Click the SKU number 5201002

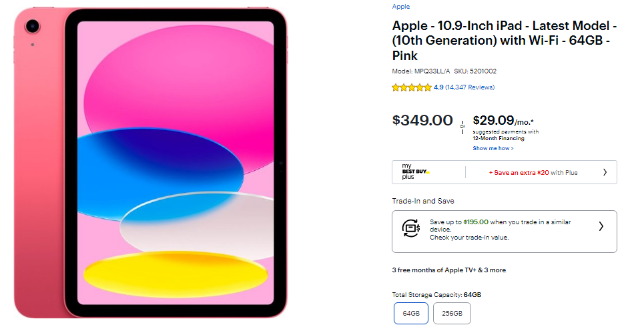483,71
